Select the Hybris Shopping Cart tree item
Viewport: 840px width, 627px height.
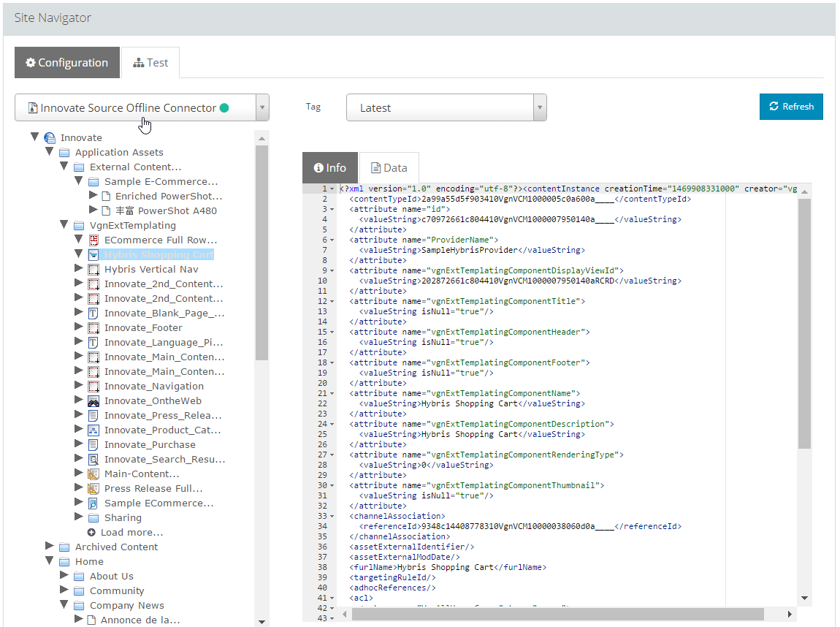(x=159, y=254)
